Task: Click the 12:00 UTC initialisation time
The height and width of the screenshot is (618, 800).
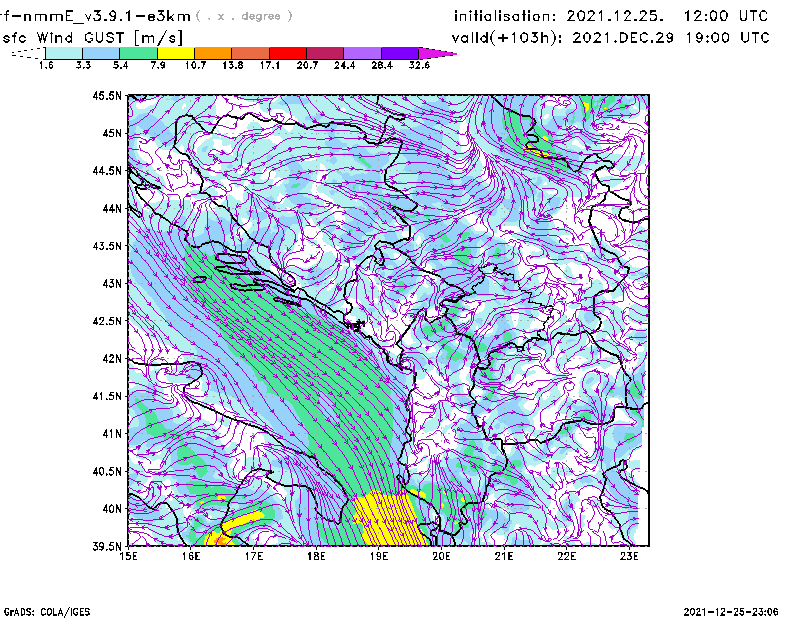Action: [x=726, y=16]
